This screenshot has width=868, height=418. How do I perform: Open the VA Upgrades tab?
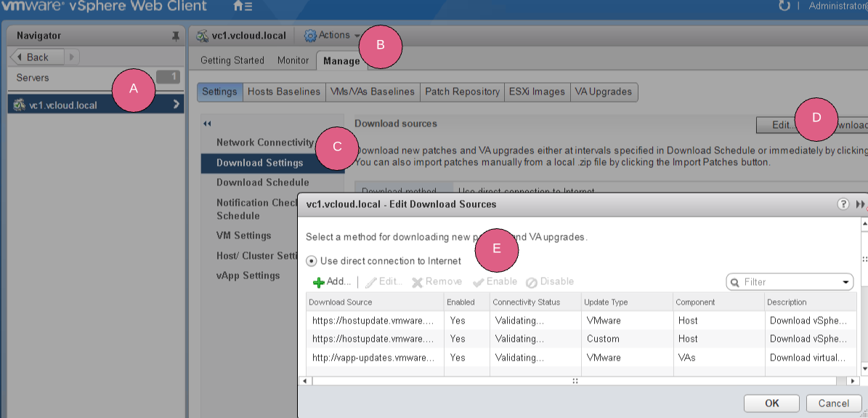[604, 92]
